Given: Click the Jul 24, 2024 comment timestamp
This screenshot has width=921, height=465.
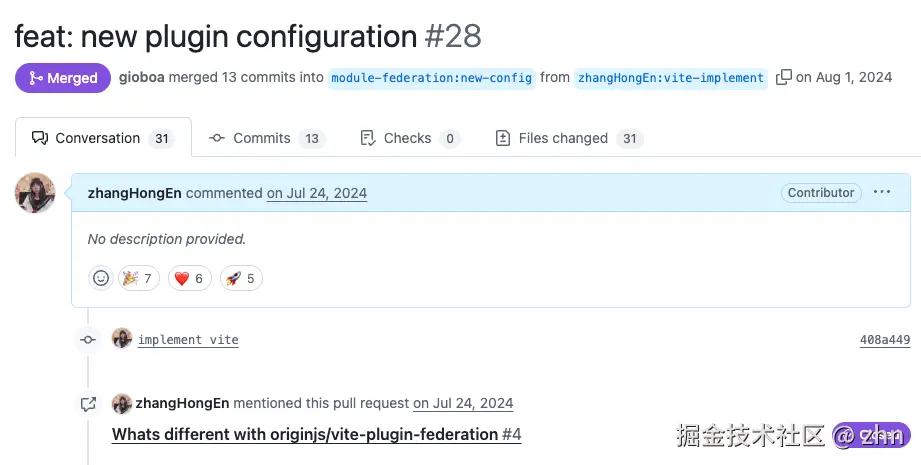Looking at the screenshot, I should coord(317,193).
